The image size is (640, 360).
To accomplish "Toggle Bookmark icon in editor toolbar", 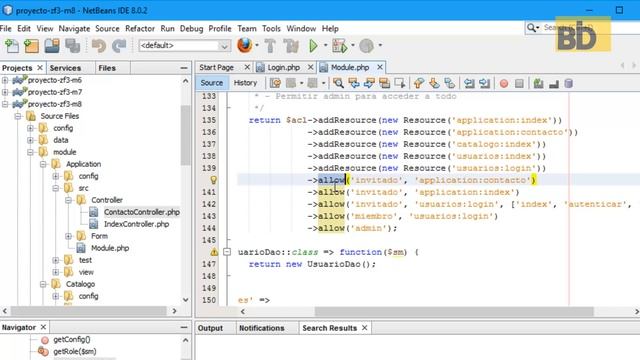I will (449, 83).
